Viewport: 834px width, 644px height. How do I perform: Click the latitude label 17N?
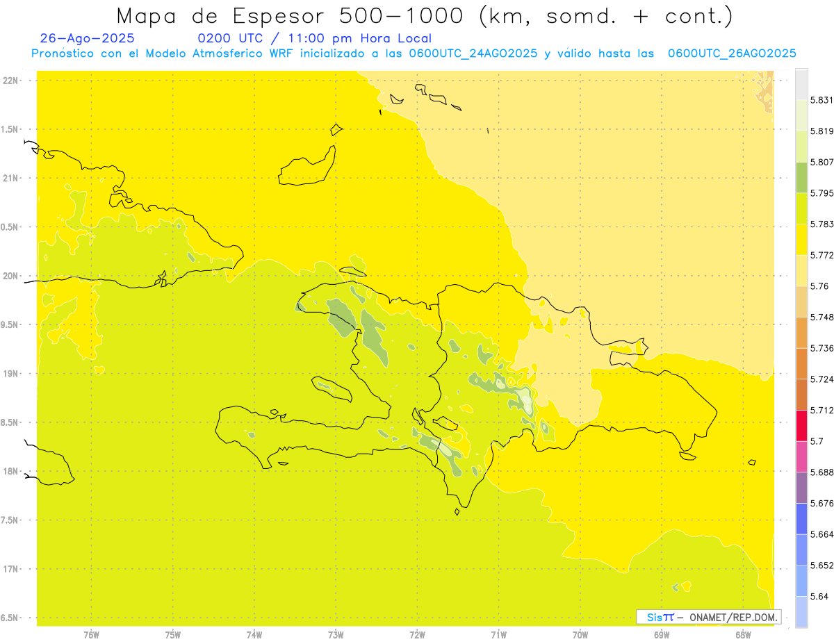coord(10,569)
